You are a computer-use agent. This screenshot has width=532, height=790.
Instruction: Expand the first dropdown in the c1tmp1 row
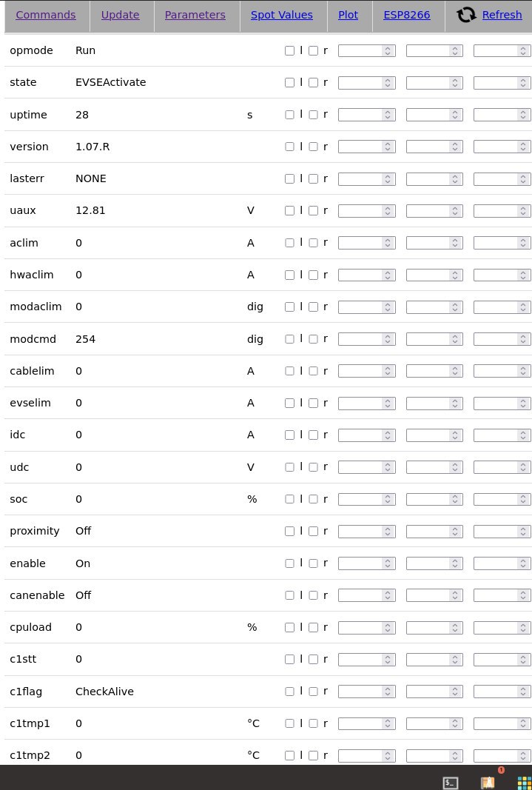[x=367, y=724]
